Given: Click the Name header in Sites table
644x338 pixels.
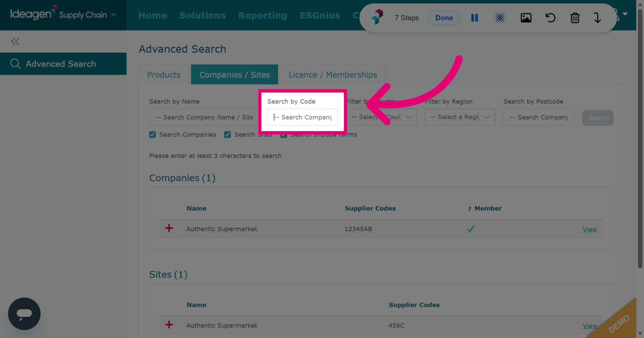Looking at the screenshot, I should tap(197, 305).
